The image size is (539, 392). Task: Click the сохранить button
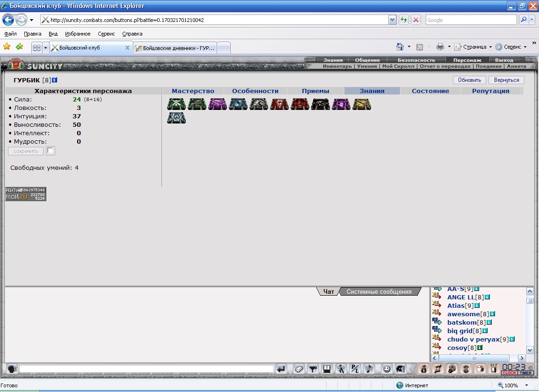26,151
